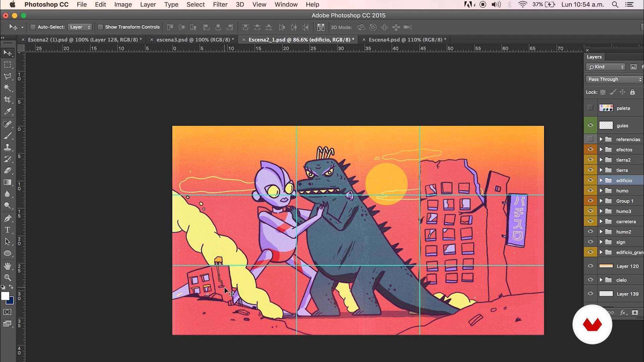
Task: Select the Horizontal Type tool
Action: [7, 230]
